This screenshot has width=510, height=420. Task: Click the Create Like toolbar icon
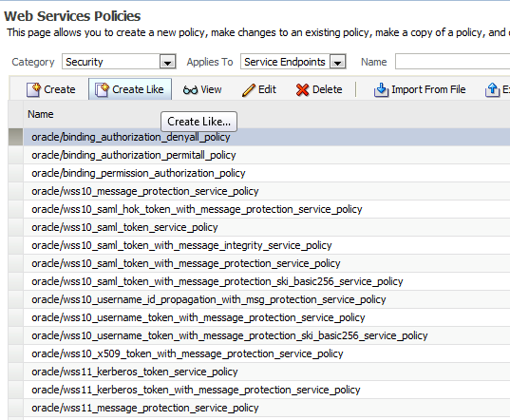pos(103,89)
